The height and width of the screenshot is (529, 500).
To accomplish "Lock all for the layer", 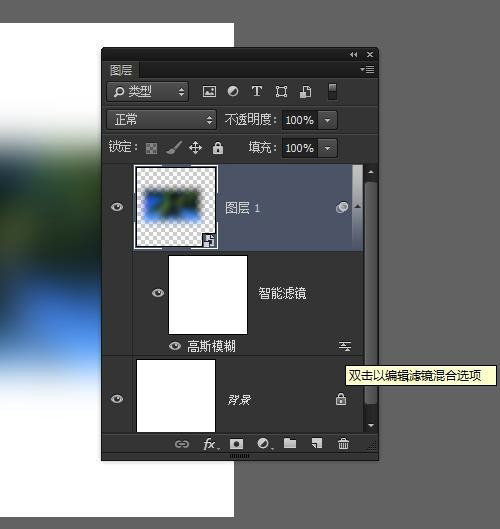I will (x=218, y=148).
